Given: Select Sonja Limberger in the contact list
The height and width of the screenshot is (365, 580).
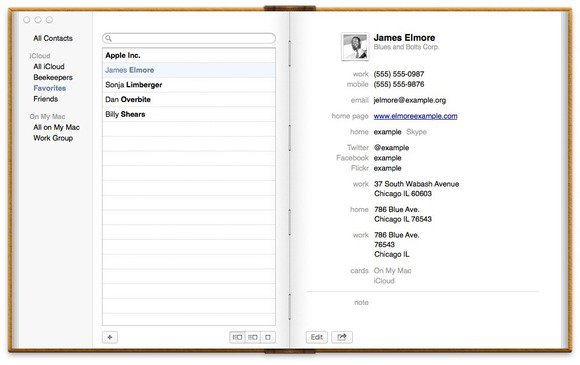Looking at the screenshot, I should 189,85.
